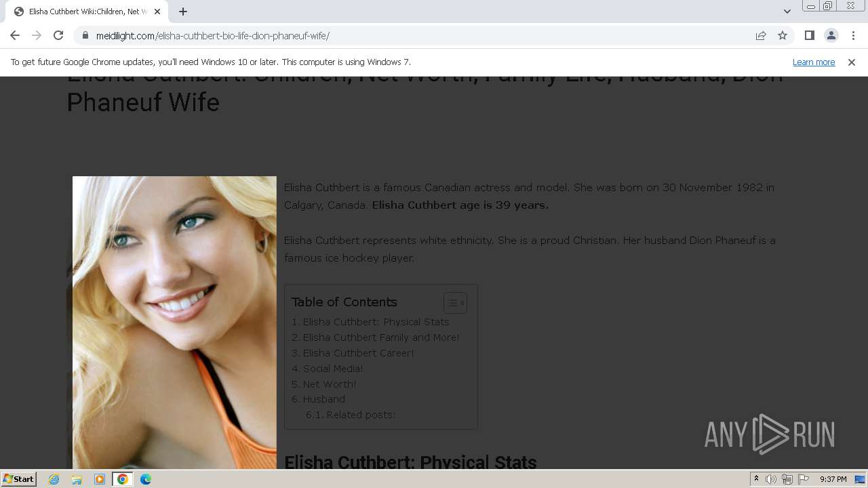Jump to Elisha Cuthbert Career! section
Image resolution: width=868 pixels, height=488 pixels.
coord(358,353)
